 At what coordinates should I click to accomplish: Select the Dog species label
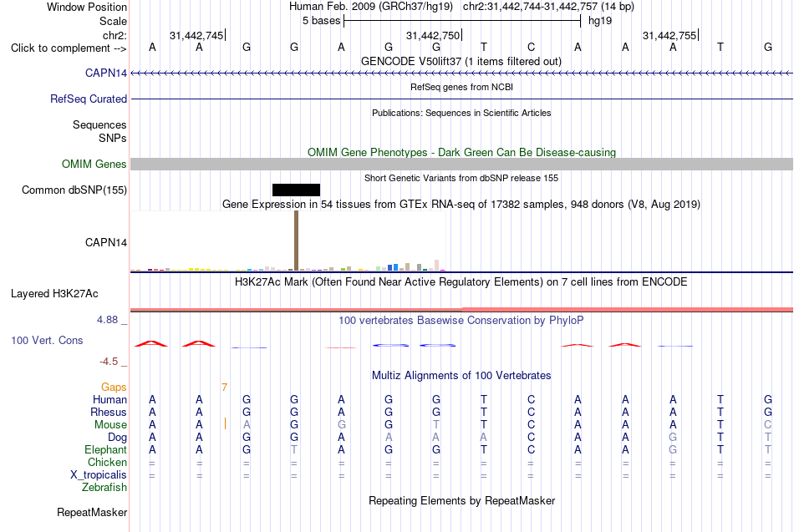pos(117,438)
